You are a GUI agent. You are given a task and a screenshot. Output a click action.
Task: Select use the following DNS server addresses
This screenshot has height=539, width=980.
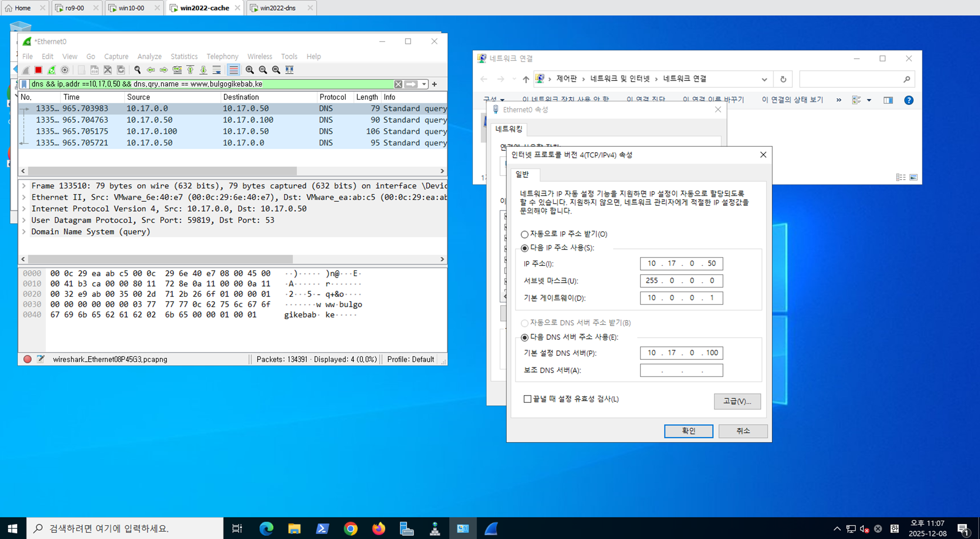tap(525, 337)
